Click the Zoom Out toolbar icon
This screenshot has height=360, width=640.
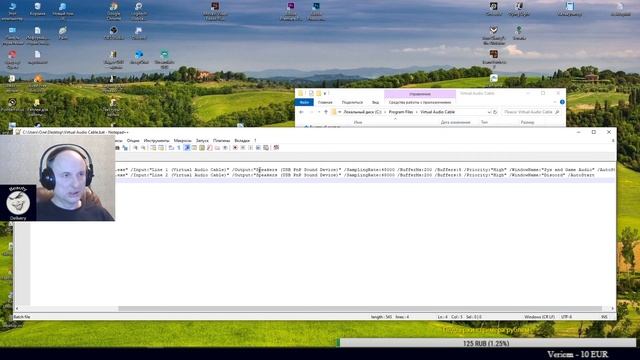pyautogui.click(x=143, y=148)
